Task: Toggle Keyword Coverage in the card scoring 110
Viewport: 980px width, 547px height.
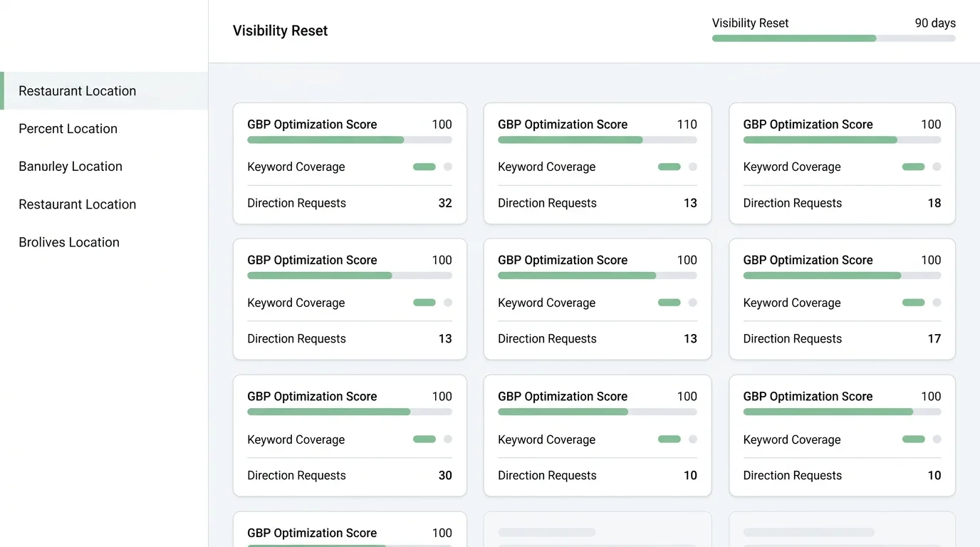Action: 677,167
